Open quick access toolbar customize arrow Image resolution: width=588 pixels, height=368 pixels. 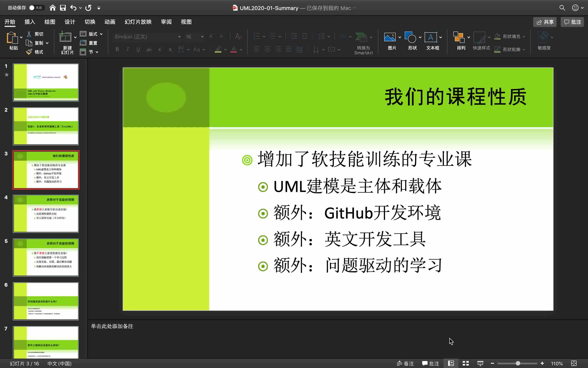click(99, 8)
